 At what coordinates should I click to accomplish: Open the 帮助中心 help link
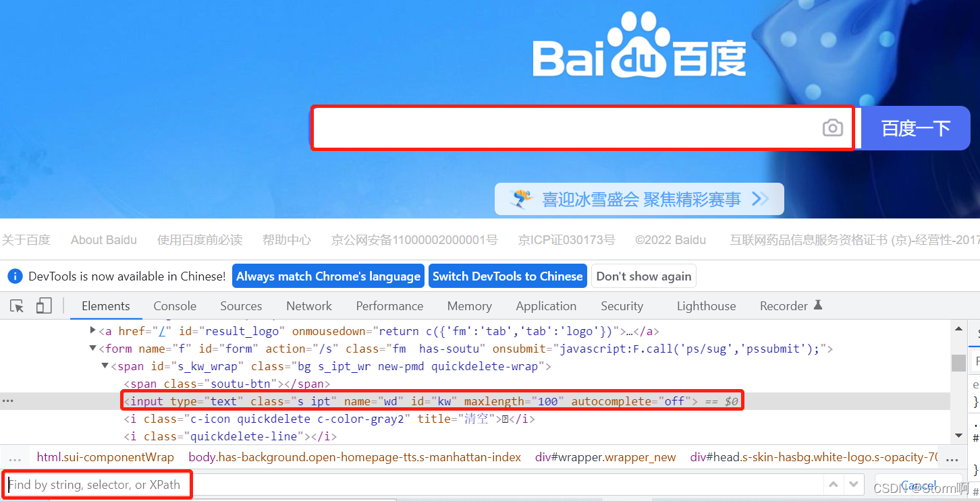(287, 240)
